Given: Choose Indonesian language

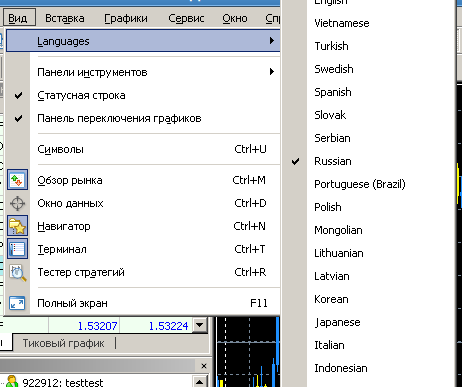Looking at the screenshot, I should click(341, 368).
